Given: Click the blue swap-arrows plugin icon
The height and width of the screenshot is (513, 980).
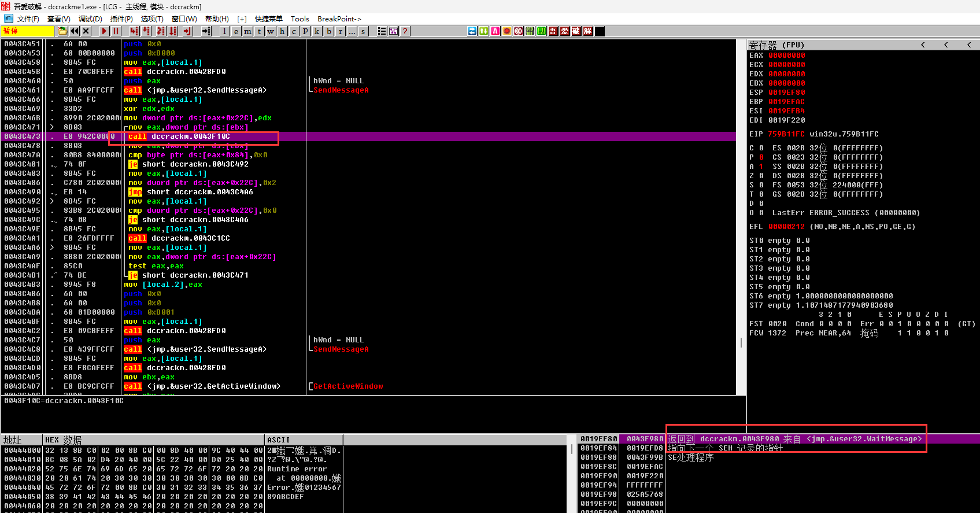Looking at the screenshot, I should click(x=472, y=31).
